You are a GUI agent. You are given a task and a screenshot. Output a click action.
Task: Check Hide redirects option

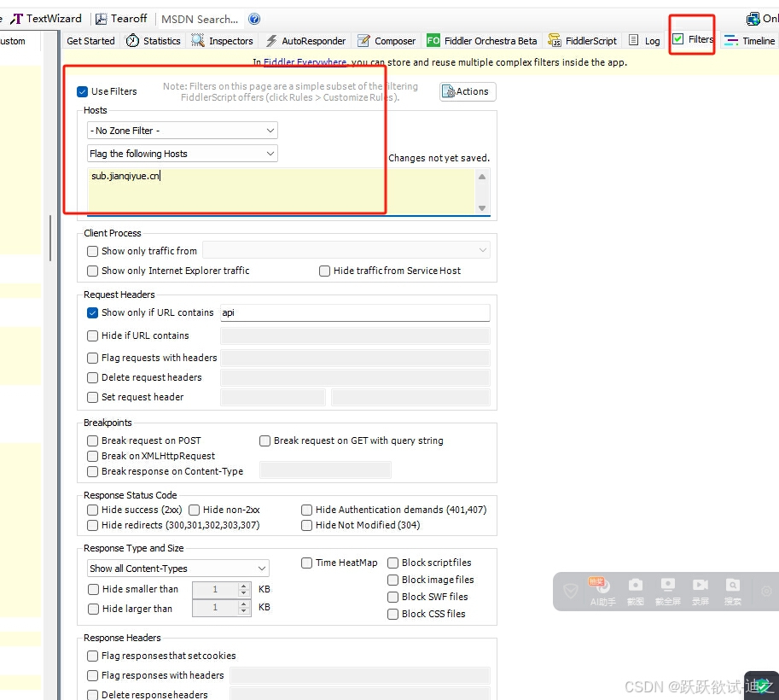click(x=92, y=526)
